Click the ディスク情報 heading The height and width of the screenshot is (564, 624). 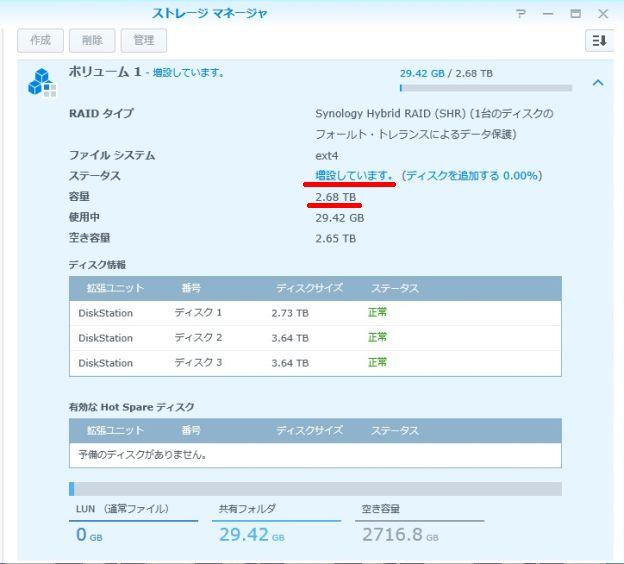(x=97, y=265)
